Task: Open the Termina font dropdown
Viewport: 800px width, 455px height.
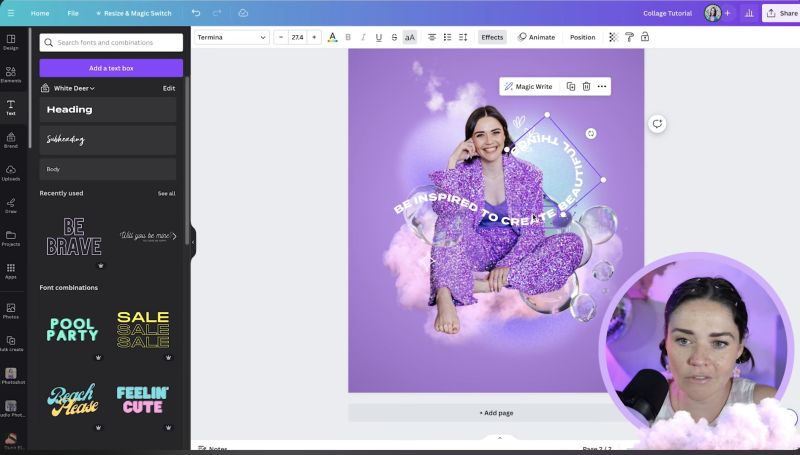Action: pos(232,37)
